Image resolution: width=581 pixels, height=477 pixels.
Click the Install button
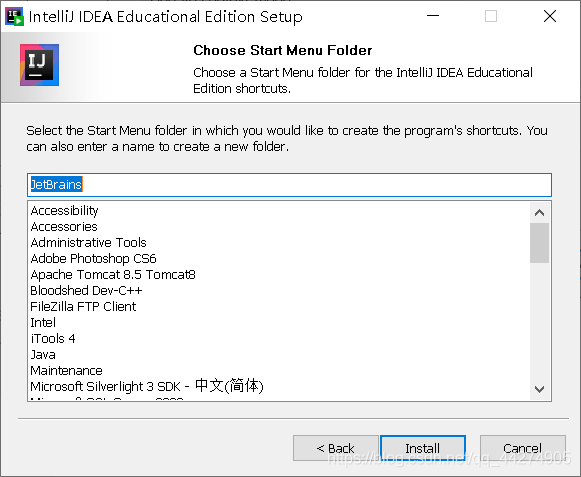click(x=423, y=448)
